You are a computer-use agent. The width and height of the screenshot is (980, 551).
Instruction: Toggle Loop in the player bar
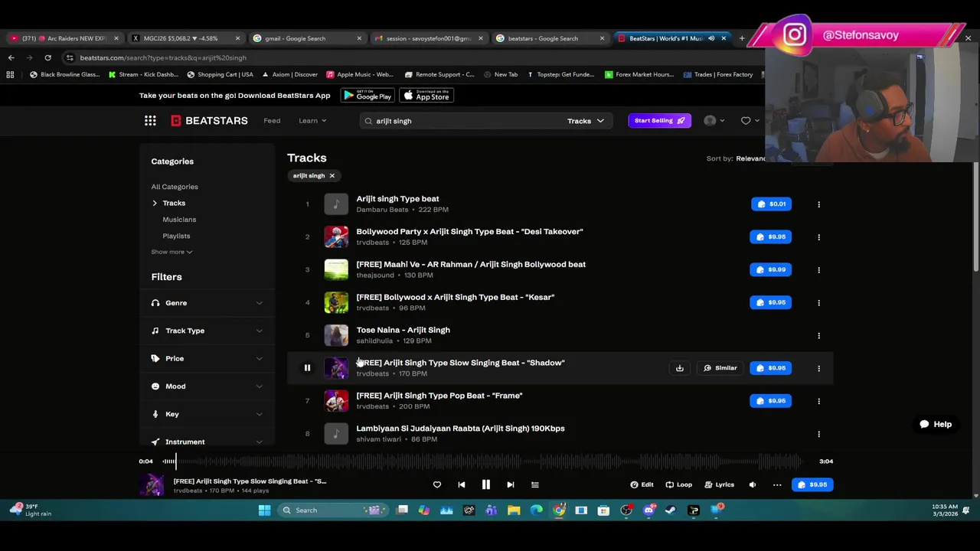point(678,484)
